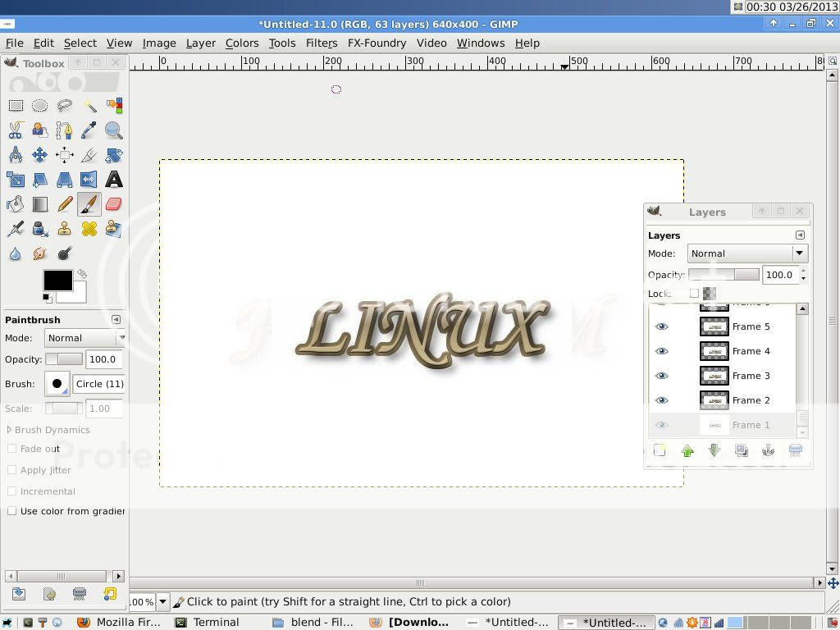Toggle visibility of Frame 2 layer

662,400
